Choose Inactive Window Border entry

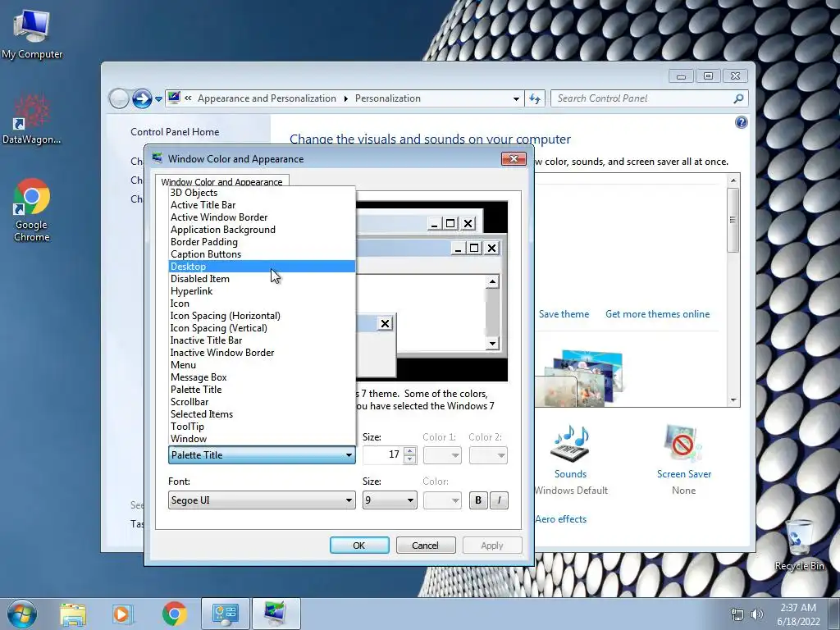262,353
